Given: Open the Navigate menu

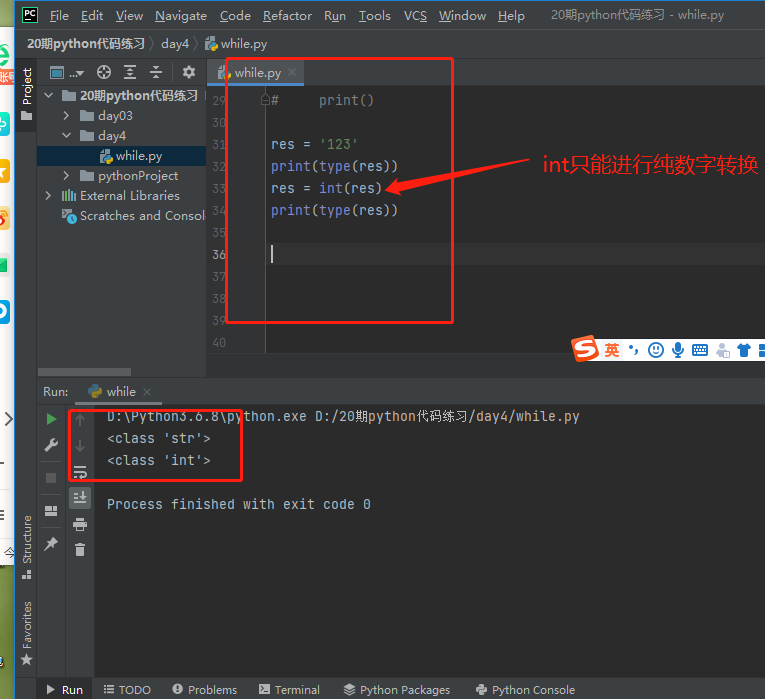Looking at the screenshot, I should tap(181, 16).
